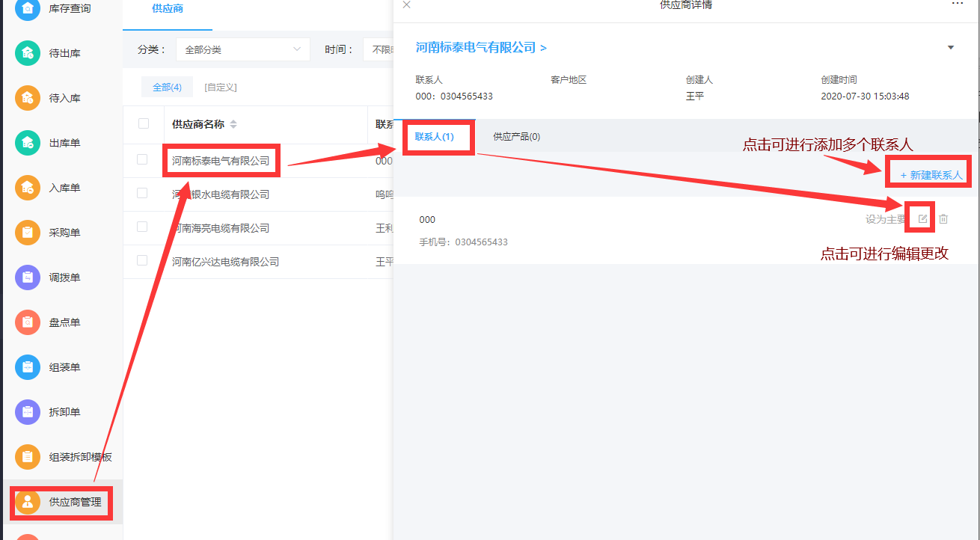Select [自定义] filter tab
The width and height of the screenshot is (980, 540).
(221, 88)
